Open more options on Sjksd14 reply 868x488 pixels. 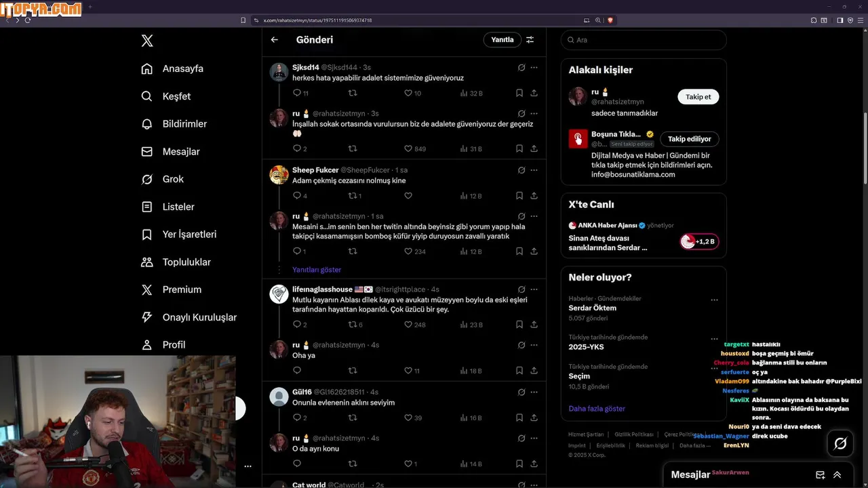tap(534, 68)
